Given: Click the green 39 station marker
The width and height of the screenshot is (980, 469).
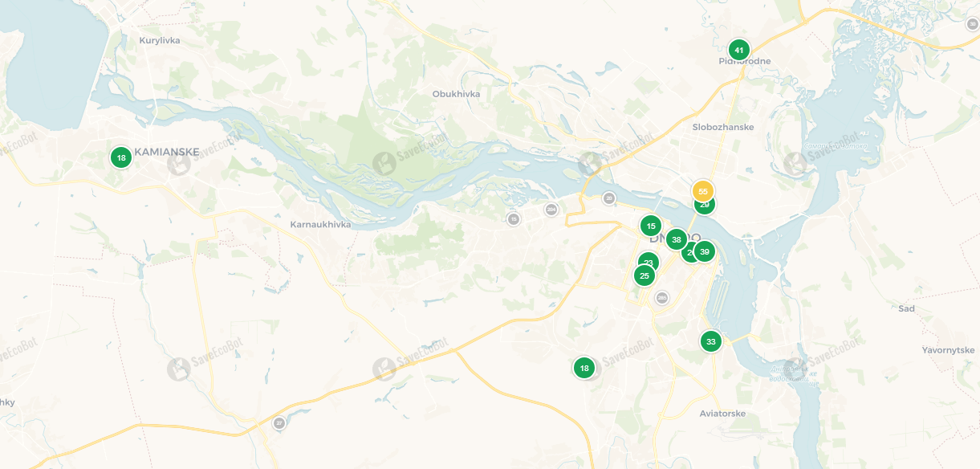Looking at the screenshot, I should 705,252.
